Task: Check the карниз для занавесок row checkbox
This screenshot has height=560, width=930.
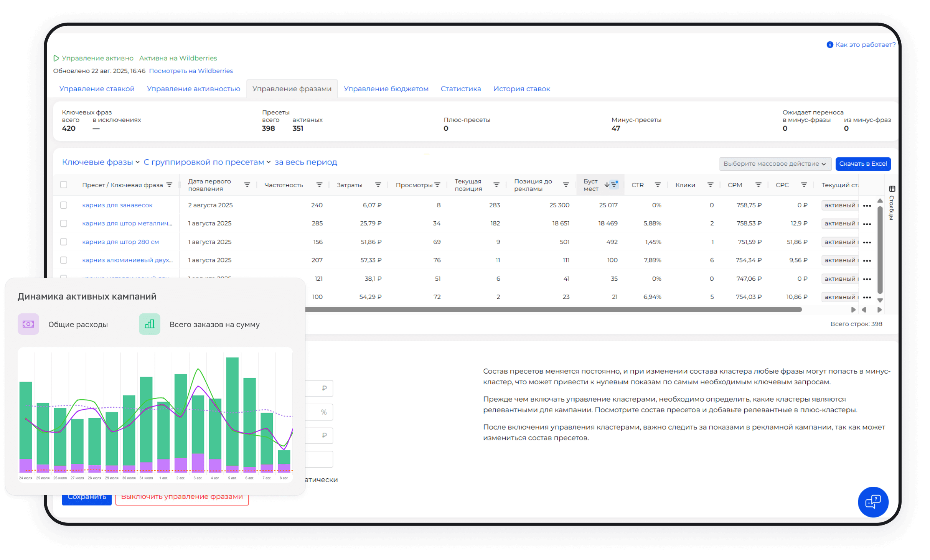Action: click(64, 205)
